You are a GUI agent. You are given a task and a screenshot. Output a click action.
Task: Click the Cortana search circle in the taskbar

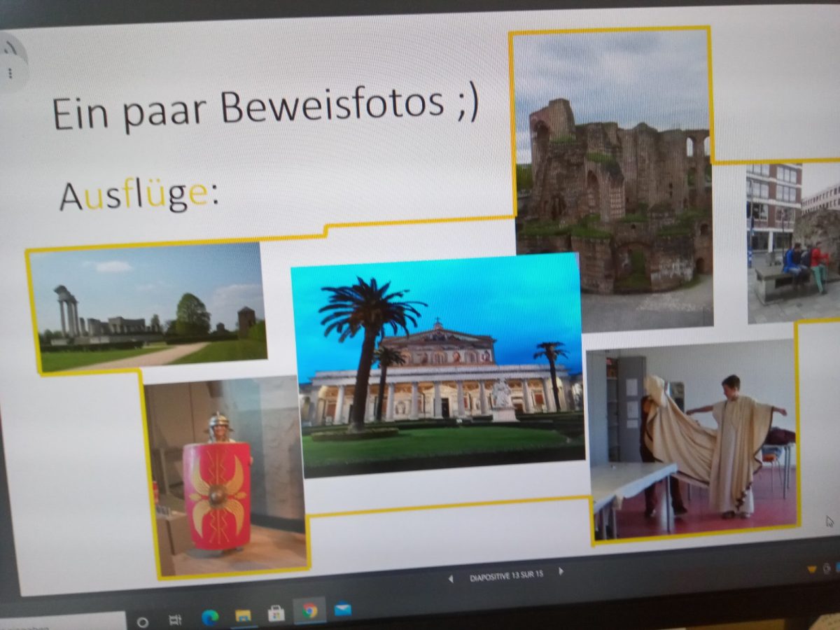pyautogui.click(x=143, y=622)
